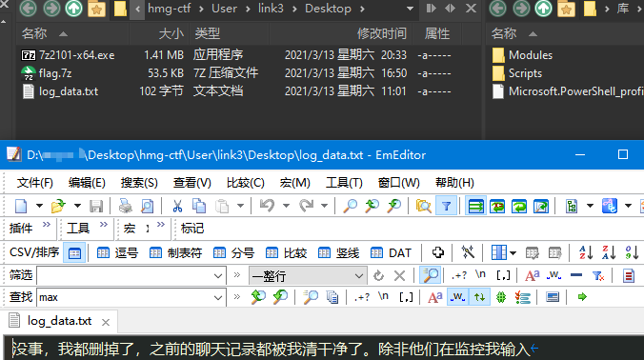Select the 比较 CSV mode button
This screenshot has height=360, width=644.
point(286,253)
